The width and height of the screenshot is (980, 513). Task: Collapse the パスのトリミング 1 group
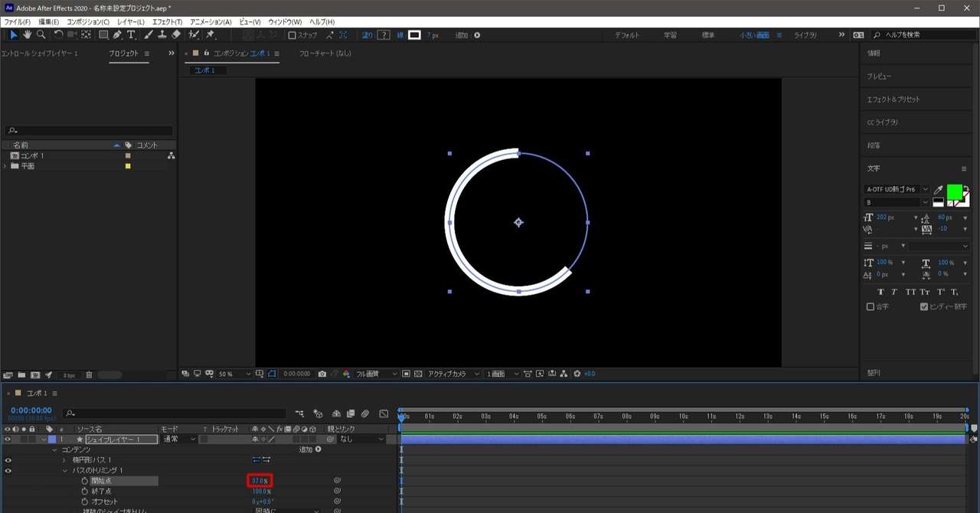64,470
